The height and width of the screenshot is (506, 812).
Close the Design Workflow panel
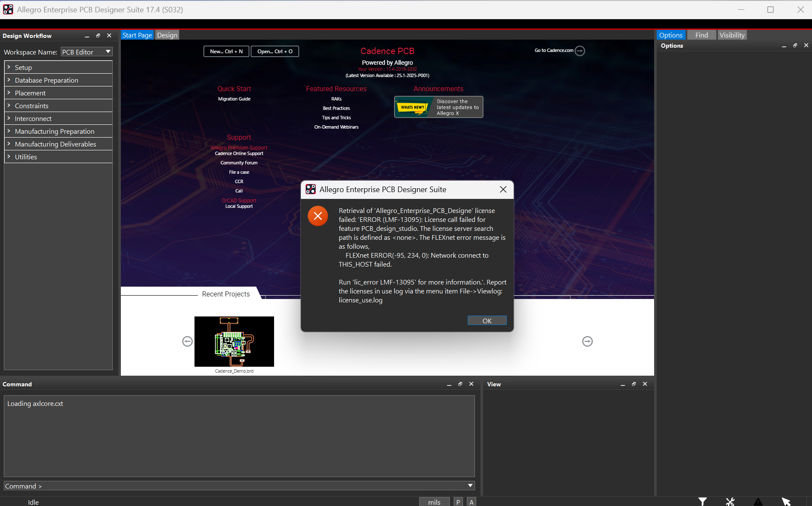pos(109,36)
